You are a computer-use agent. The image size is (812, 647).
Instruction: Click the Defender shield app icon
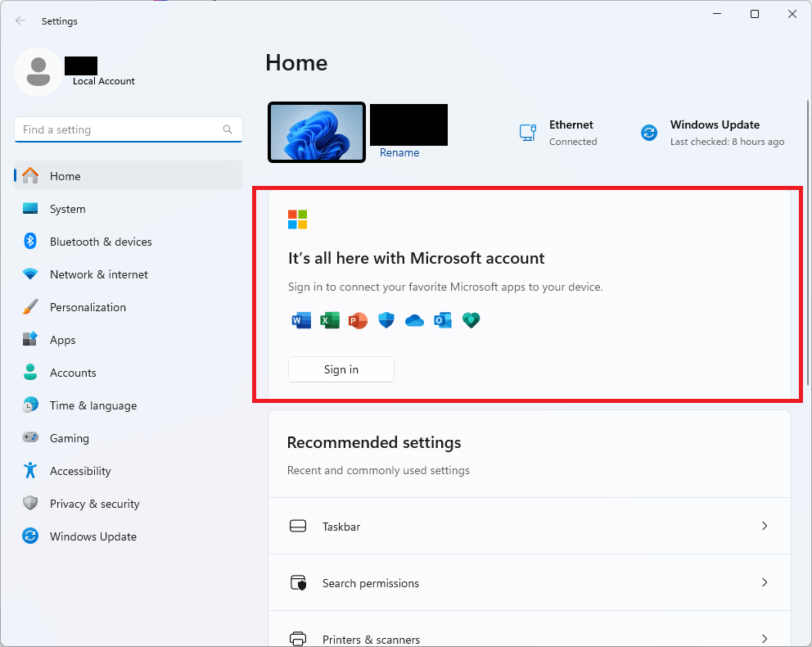386,321
